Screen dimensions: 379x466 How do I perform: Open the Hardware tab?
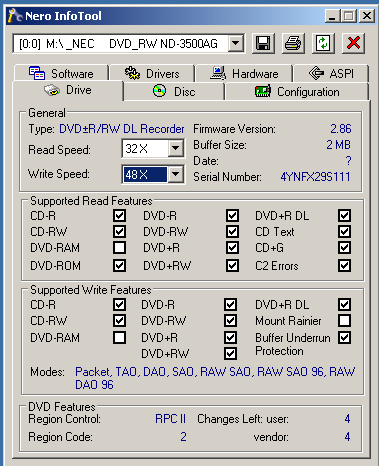(x=244, y=73)
